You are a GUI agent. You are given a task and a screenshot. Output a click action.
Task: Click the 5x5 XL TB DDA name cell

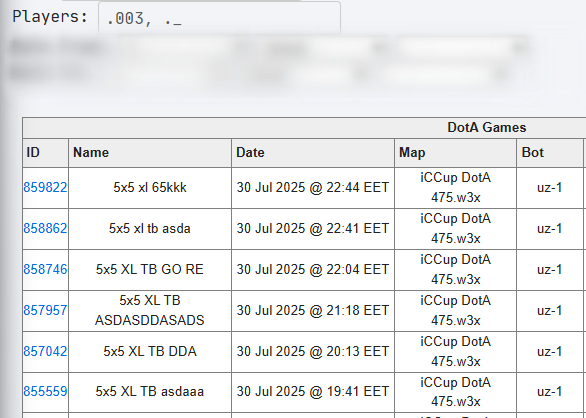[150, 351]
